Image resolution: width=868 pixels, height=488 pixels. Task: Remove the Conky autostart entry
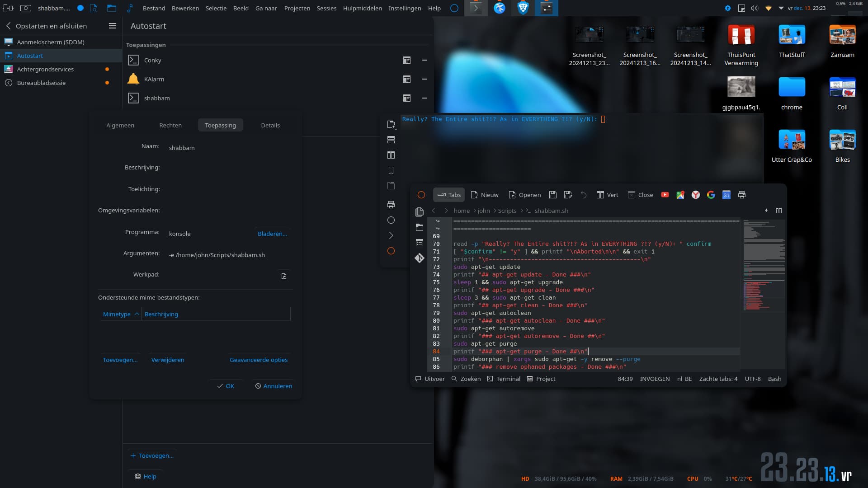point(424,60)
